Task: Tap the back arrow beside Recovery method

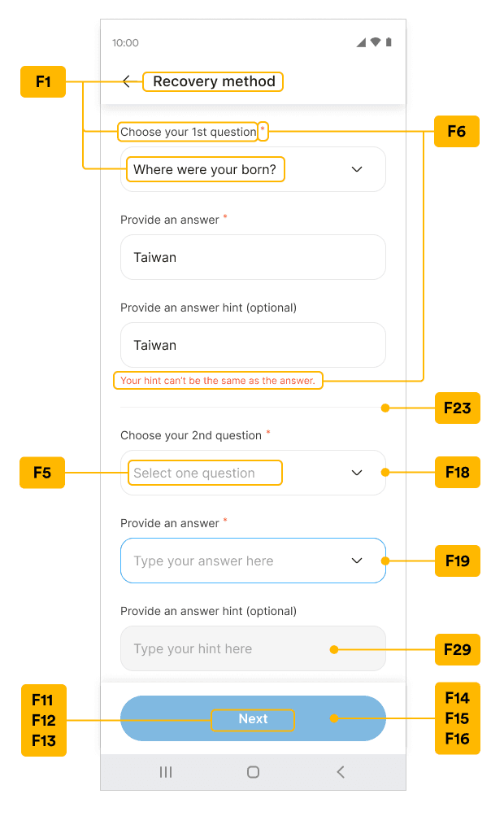Action: pos(126,81)
